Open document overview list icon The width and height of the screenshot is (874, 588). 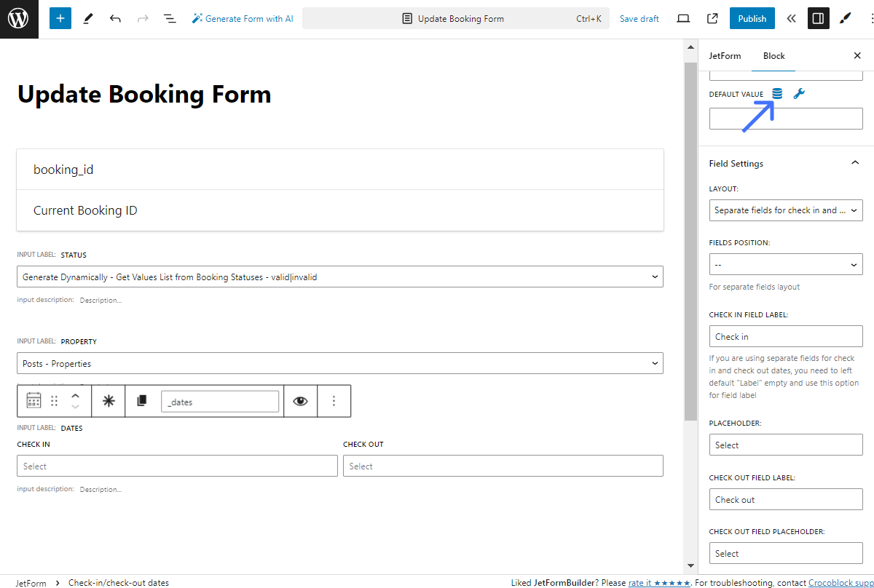170,19
